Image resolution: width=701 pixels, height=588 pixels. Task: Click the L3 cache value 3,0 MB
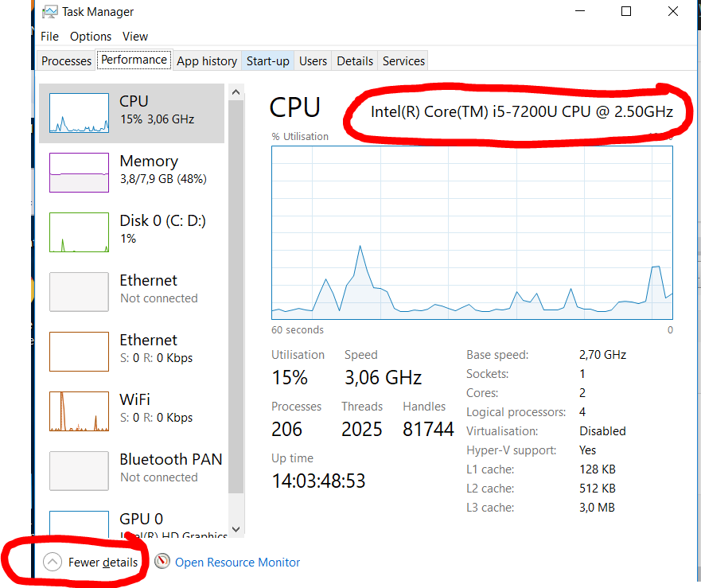[x=597, y=508]
